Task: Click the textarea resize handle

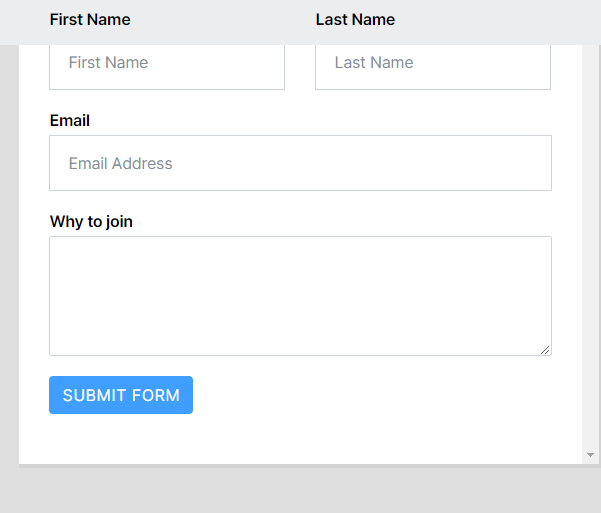Action: click(x=545, y=349)
